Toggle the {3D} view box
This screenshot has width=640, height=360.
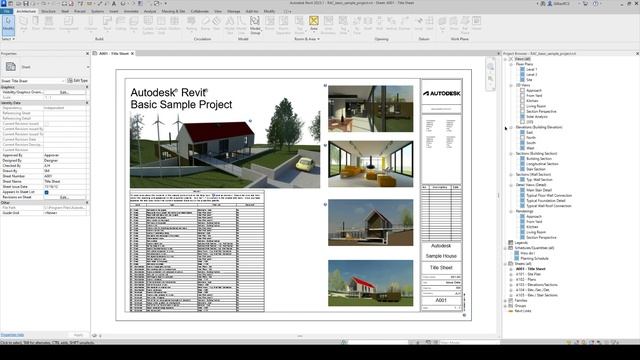tap(522, 122)
